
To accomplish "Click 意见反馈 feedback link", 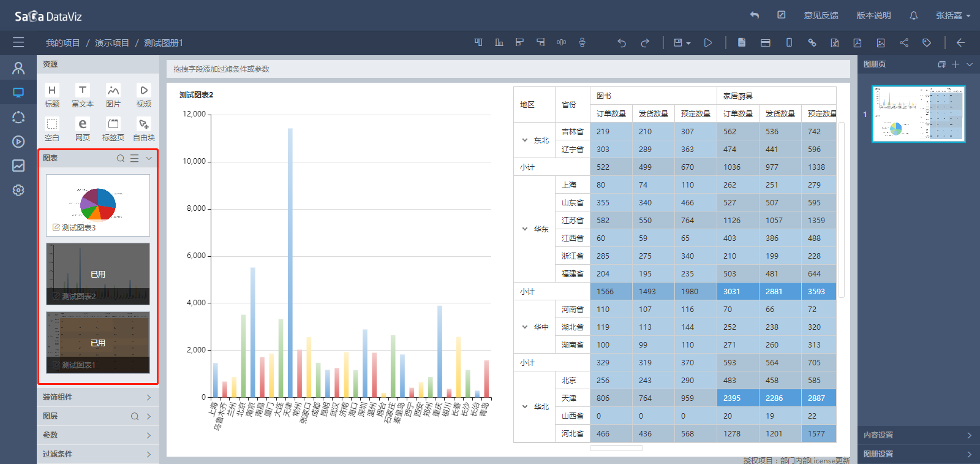I will (821, 15).
